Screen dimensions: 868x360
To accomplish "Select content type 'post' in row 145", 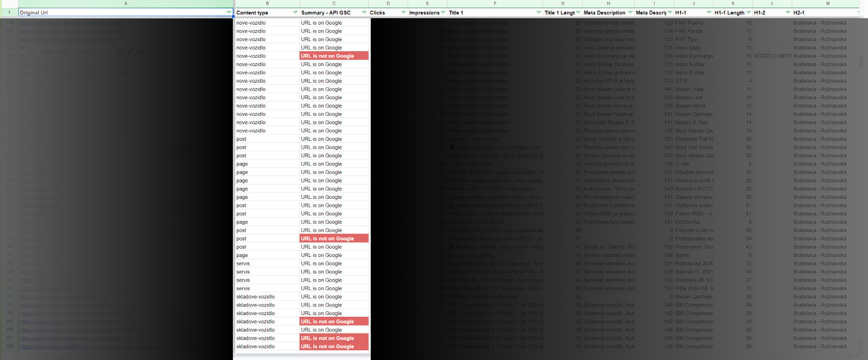I will point(267,239).
